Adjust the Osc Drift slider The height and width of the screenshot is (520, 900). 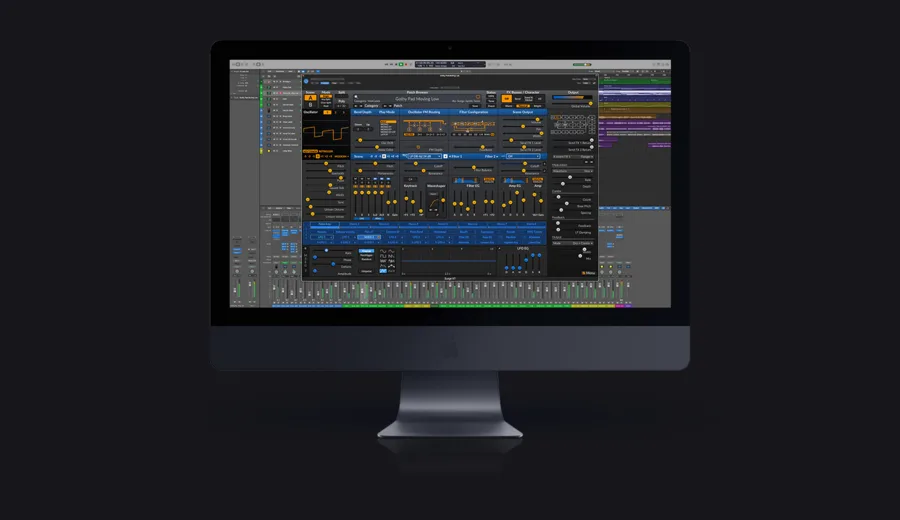click(x=375, y=140)
